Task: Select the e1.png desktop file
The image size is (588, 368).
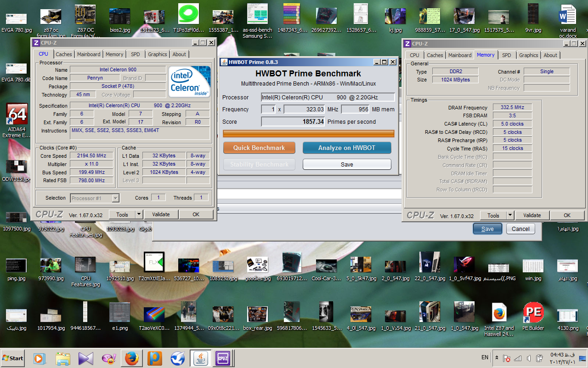Action: point(120,317)
